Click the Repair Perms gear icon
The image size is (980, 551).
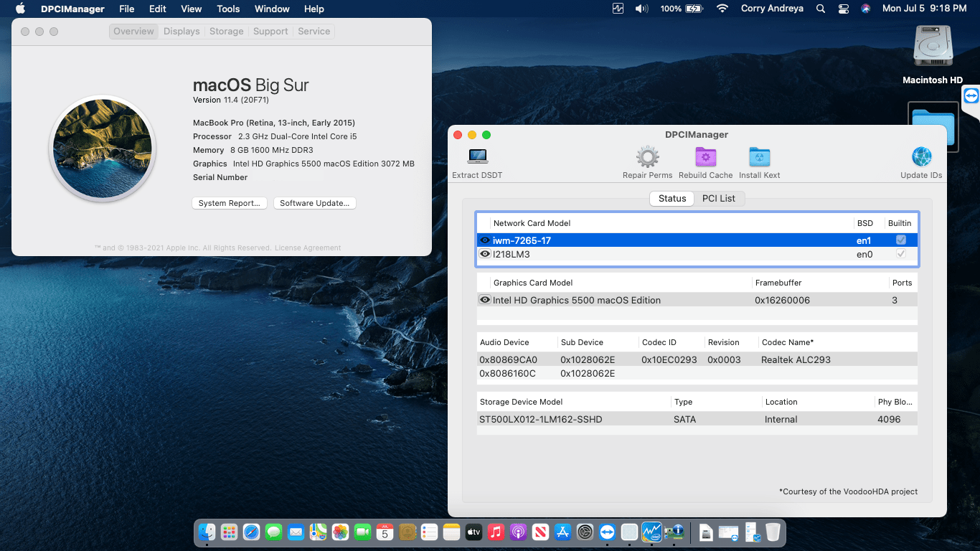tap(647, 156)
